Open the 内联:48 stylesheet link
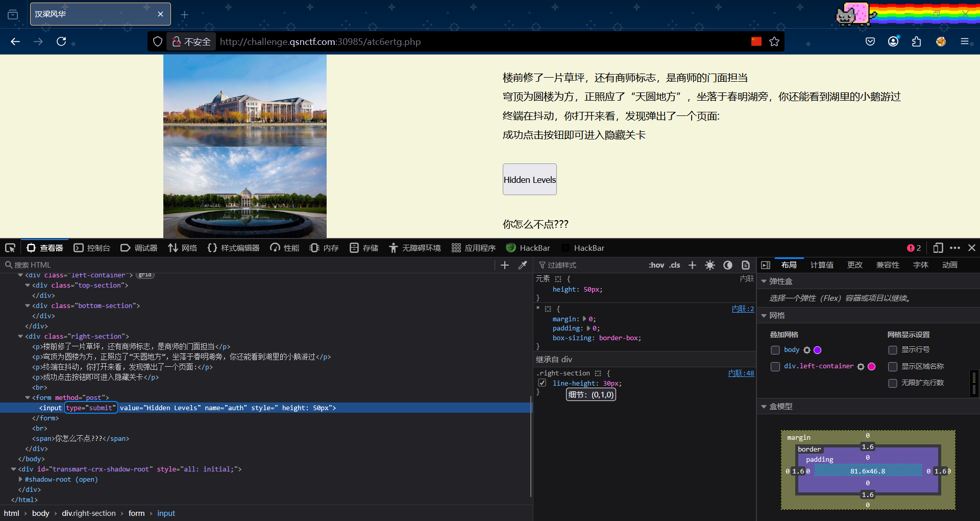The width and height of the screenshot is (980, 521). tap(741, 373)
